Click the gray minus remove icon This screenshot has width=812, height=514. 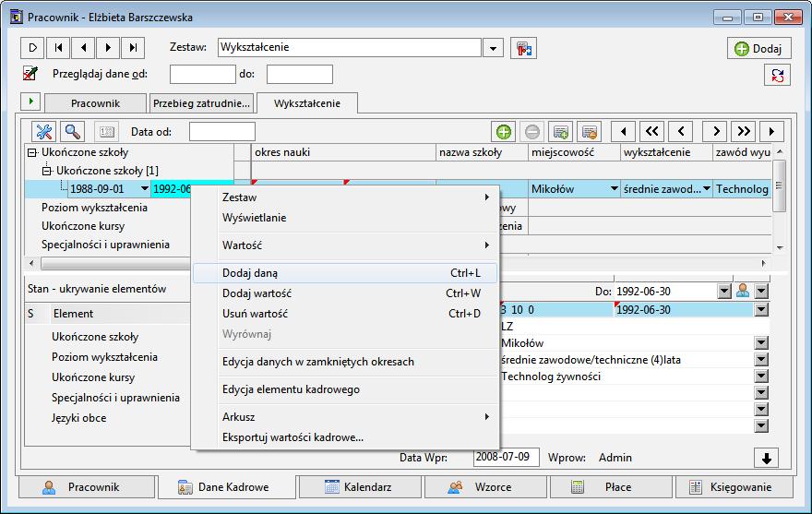tap(532, 132)
